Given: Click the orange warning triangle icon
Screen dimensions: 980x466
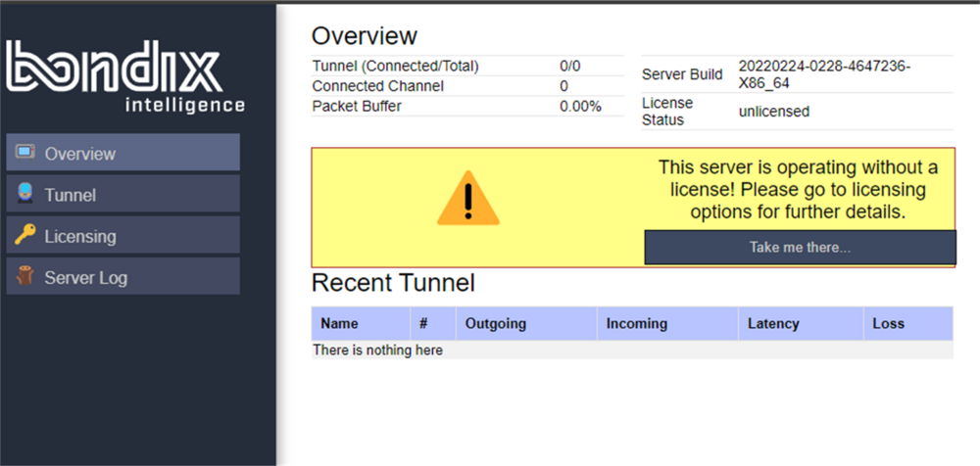Looking at the screenshot, I should (x=467, y=199).
